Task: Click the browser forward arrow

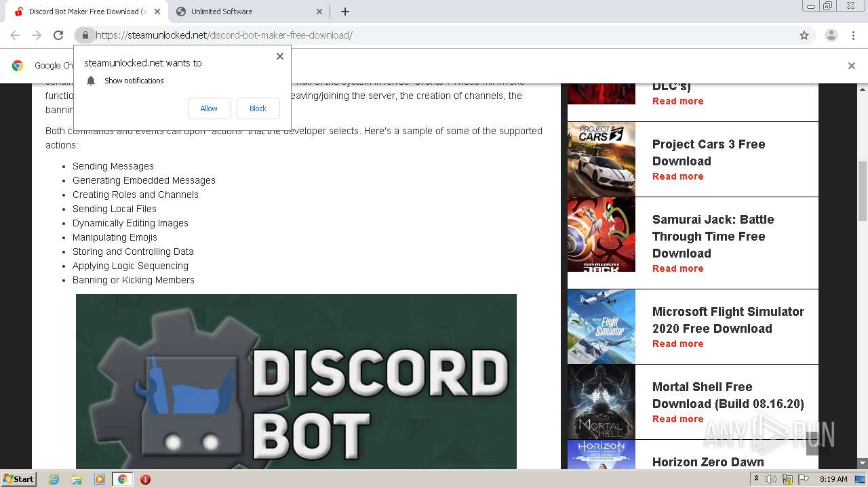Action: point(37,35)
